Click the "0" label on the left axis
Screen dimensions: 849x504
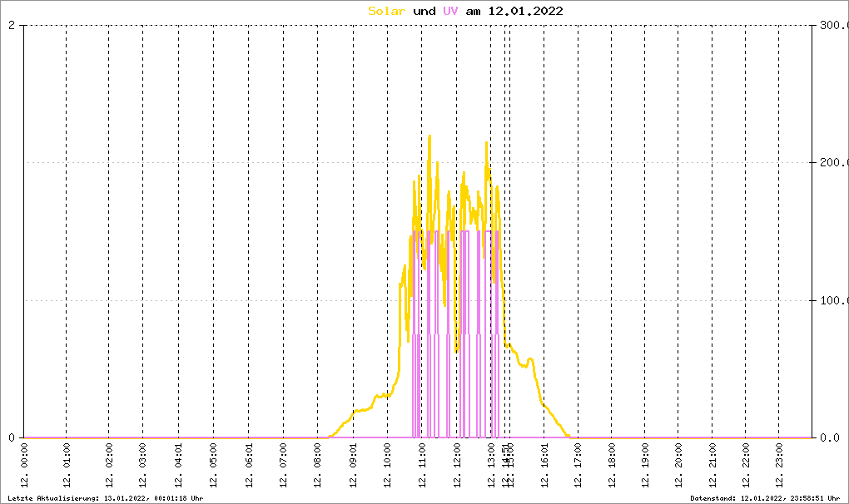(12, 437)
